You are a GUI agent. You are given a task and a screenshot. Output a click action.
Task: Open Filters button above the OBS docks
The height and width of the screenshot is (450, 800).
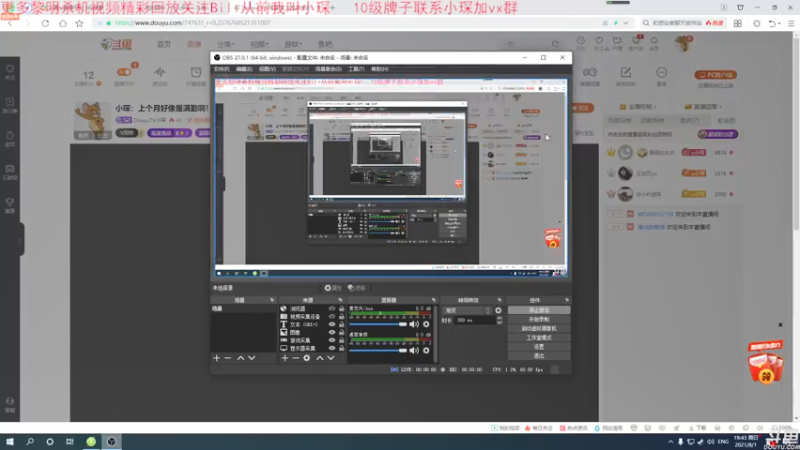click(x=357, y=288)
